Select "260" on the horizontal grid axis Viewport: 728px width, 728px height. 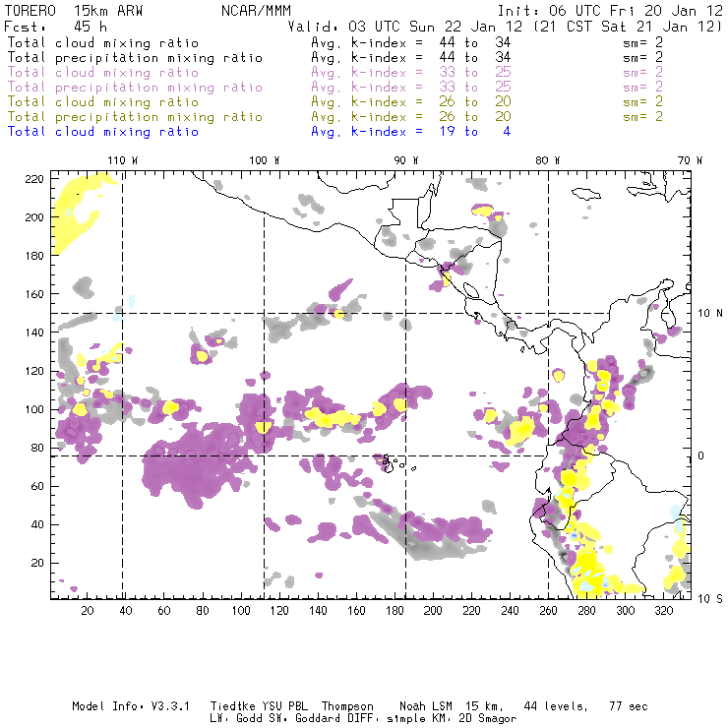click(548, 611)
